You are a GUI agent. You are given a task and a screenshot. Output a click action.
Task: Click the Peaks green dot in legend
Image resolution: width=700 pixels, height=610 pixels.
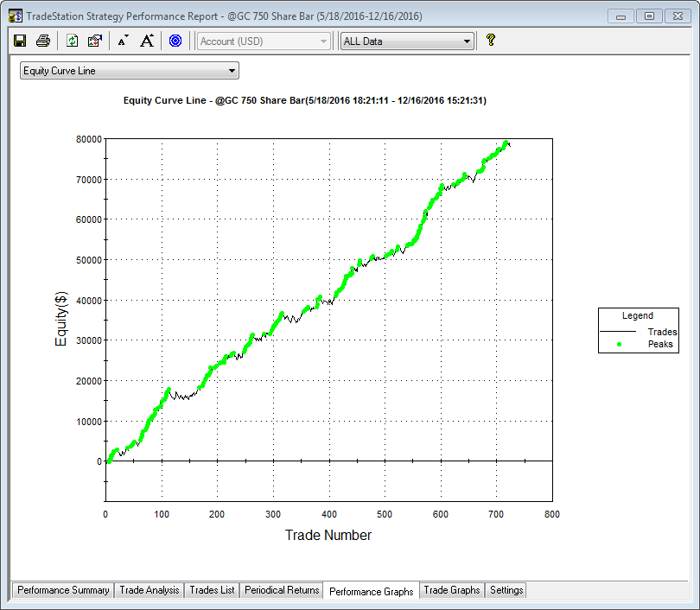click(620, 344)
